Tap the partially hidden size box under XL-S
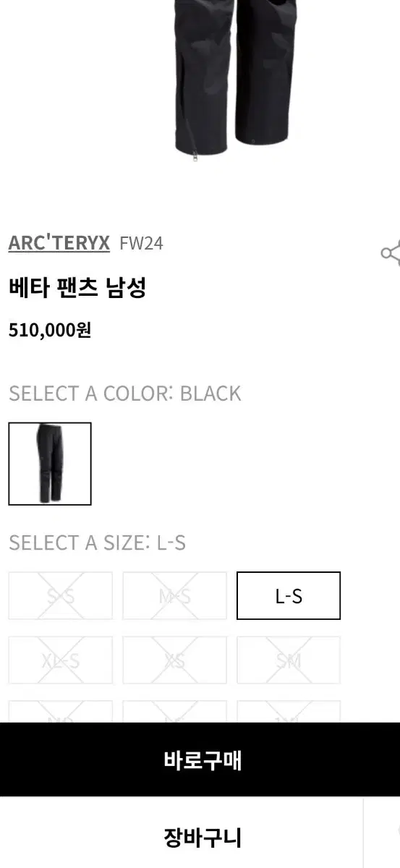Image resolution: width=400 pixels, height=868 pixels. [61, 712]
